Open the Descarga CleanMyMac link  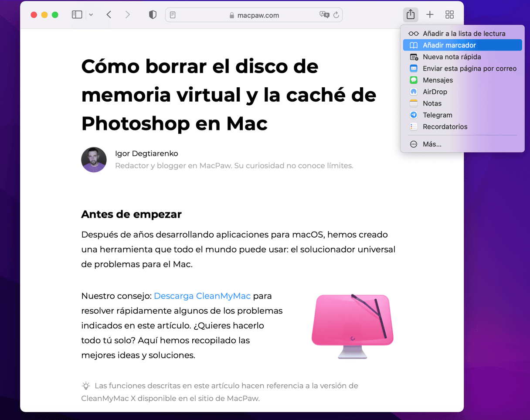point(202,296)
